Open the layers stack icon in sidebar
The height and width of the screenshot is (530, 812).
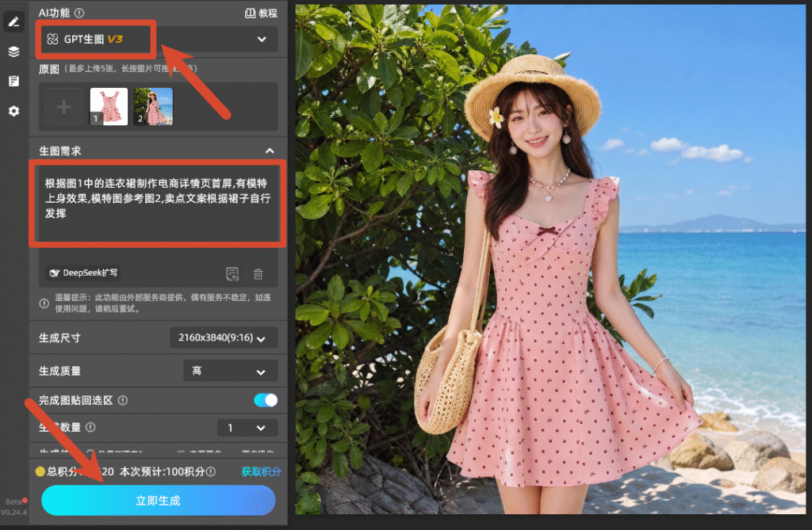click(13, 51)
